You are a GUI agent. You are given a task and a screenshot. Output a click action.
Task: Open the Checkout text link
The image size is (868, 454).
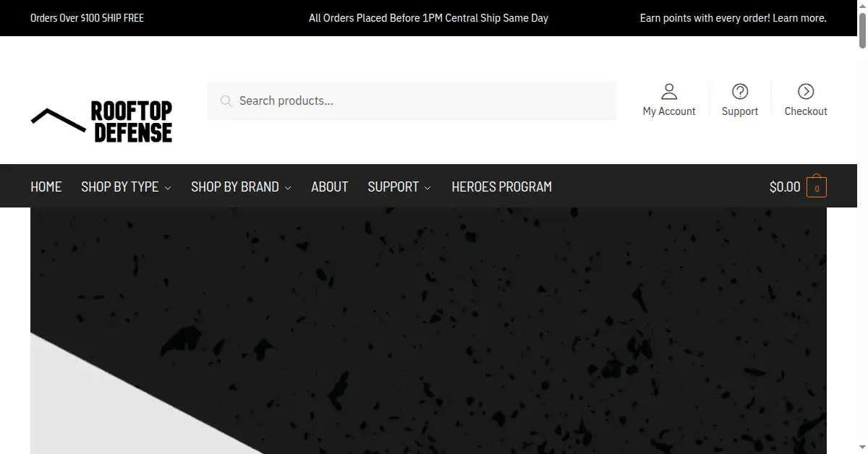[x=806, y=111]
